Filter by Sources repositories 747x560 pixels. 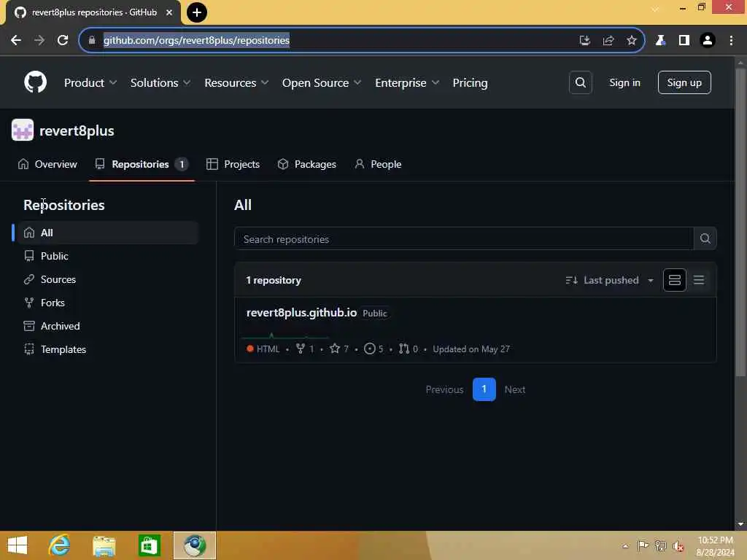(108, 279)
